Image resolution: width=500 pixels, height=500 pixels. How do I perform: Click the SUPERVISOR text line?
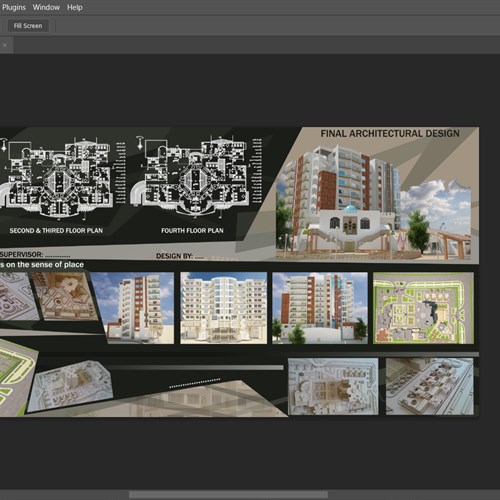pos(35,255)
